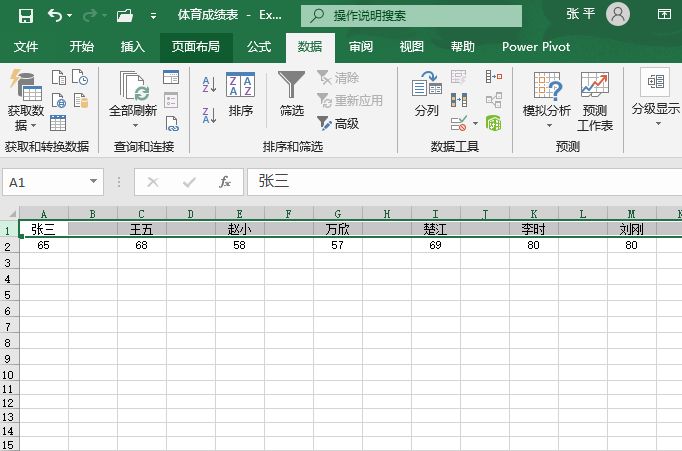Sort descending Z to A
This screenshot has height=451, width=682.
point(209,116)
